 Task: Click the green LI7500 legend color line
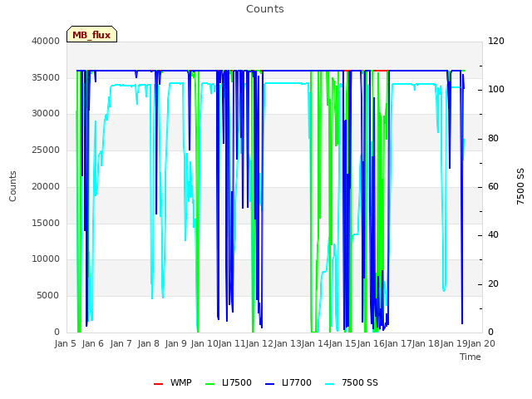click(x=210, y=384)
